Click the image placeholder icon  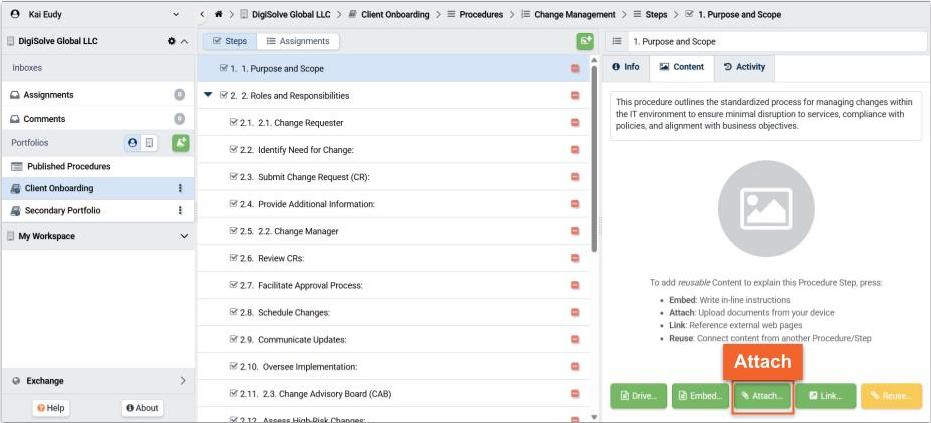pyautogui.click(x=766, y=208)
